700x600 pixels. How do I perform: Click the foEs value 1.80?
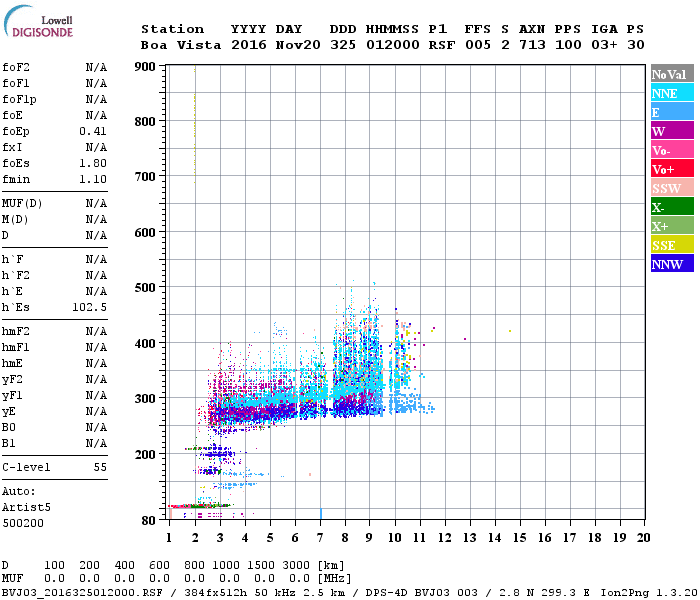[93, 163]
